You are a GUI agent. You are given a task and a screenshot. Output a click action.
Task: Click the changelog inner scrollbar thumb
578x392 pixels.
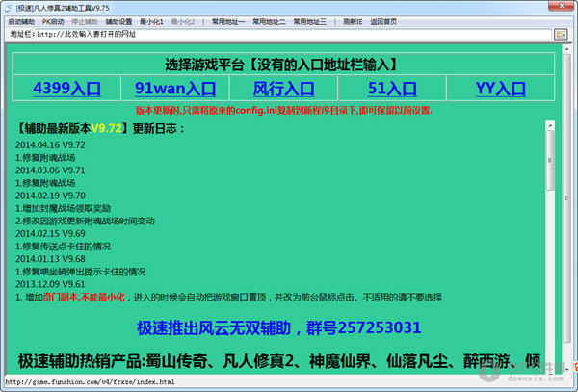point(550,161)
